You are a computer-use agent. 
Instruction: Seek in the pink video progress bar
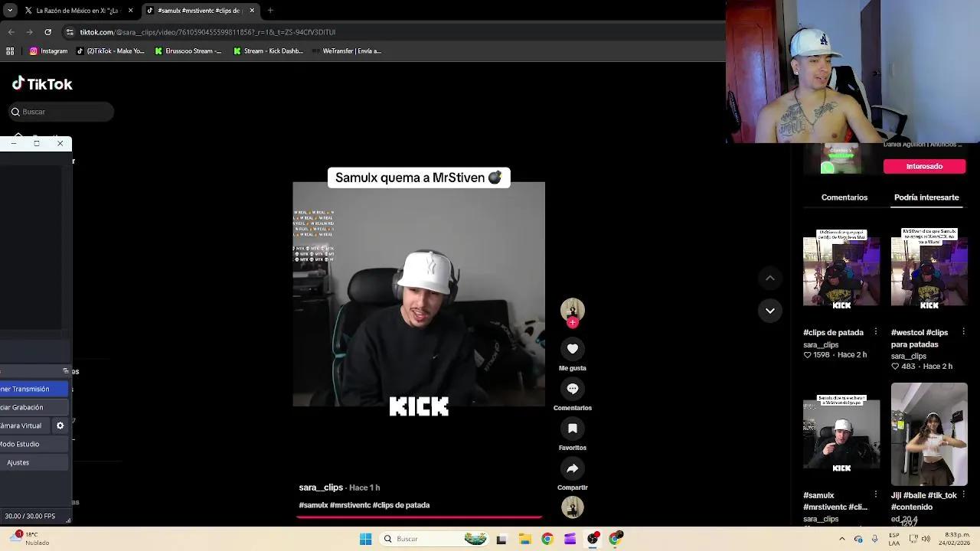[x=419, y=517]
